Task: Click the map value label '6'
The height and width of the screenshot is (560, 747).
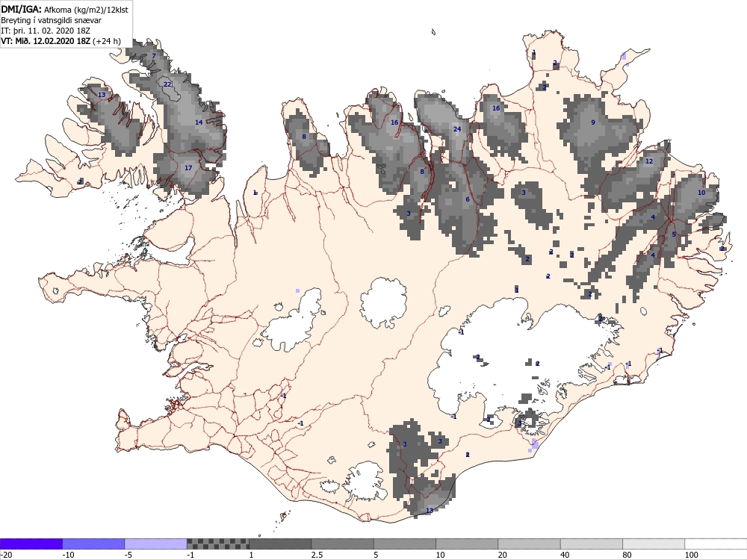Action: coord(468,199)
